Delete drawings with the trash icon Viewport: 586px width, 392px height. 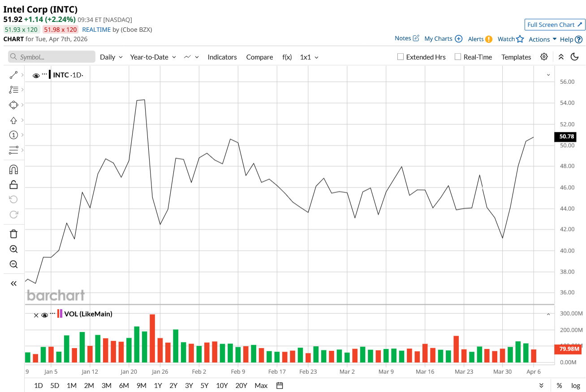13,234
